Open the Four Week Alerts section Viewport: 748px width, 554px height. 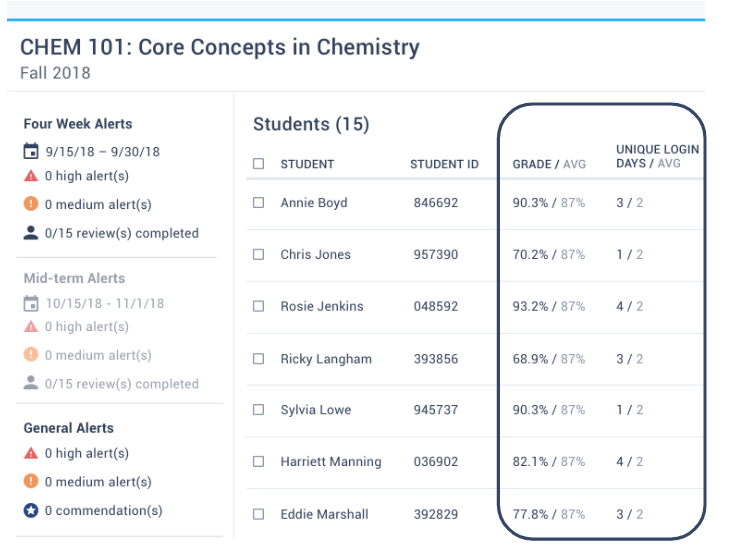tap(78, 124)
